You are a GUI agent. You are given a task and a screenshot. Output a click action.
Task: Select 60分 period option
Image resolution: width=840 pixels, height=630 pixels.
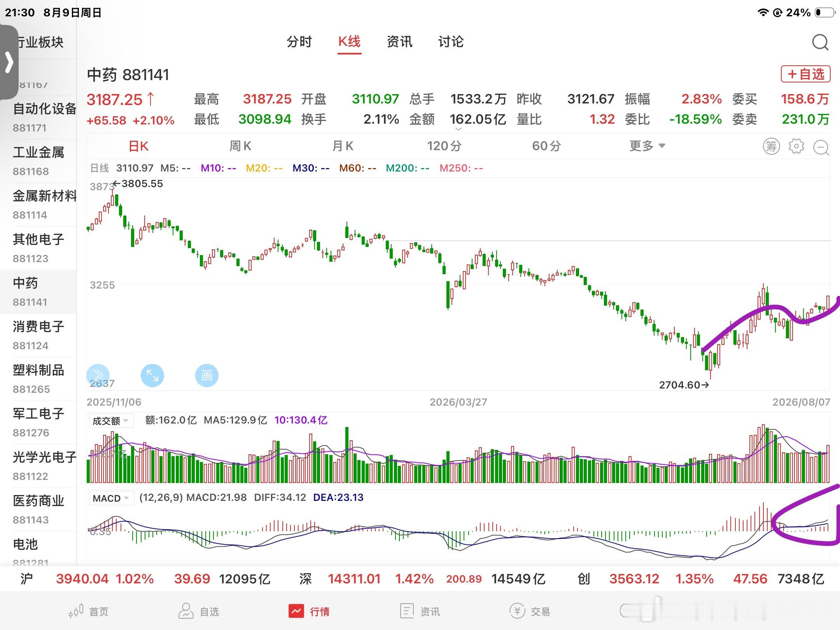pyautogui.click(x=546, y=146)
